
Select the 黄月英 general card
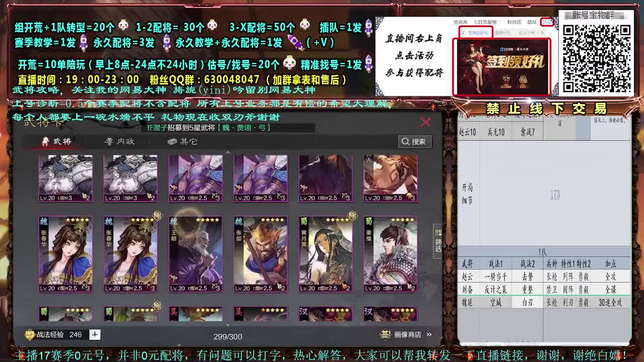(x=326, y=254)
